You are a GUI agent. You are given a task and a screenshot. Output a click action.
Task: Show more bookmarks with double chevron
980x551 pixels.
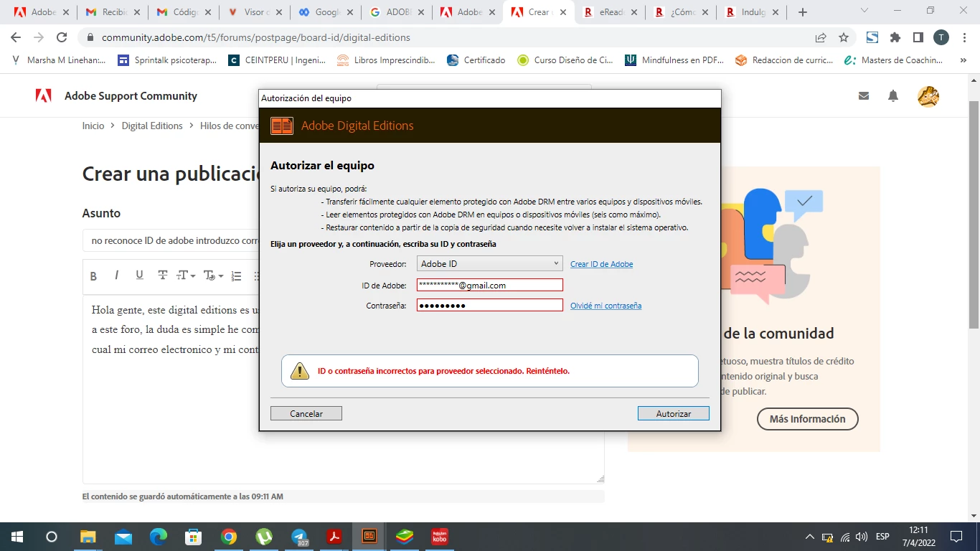click(963, 60)
